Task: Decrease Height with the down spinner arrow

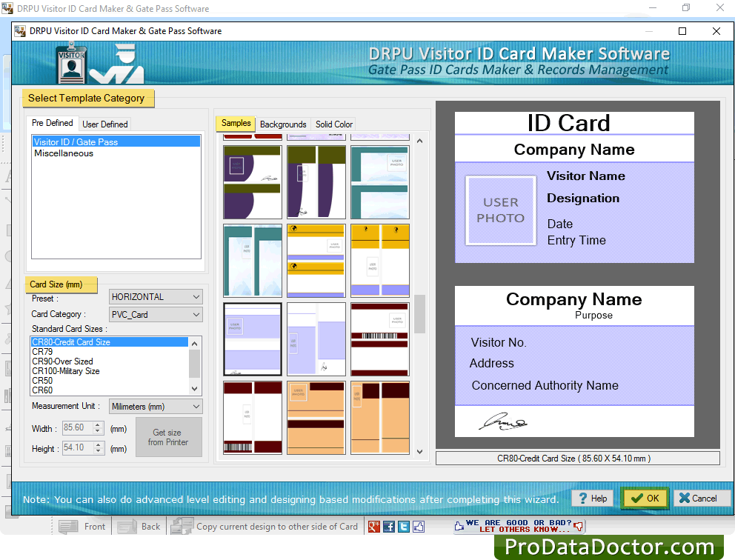Action: pos(98,451)
